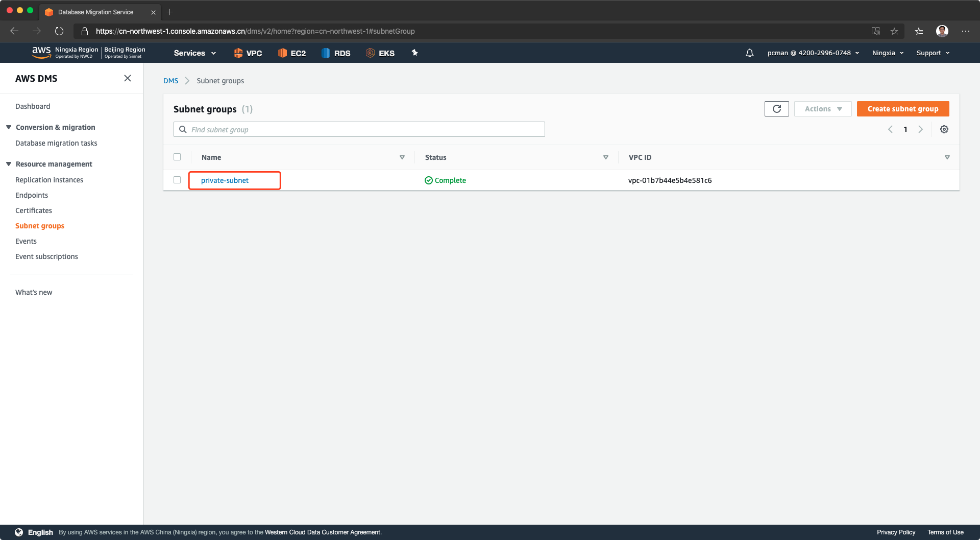Viewport: 980px width, 540px height.
Task: Go to Replication instances in sidebar
Action: [x=49, y=180]
